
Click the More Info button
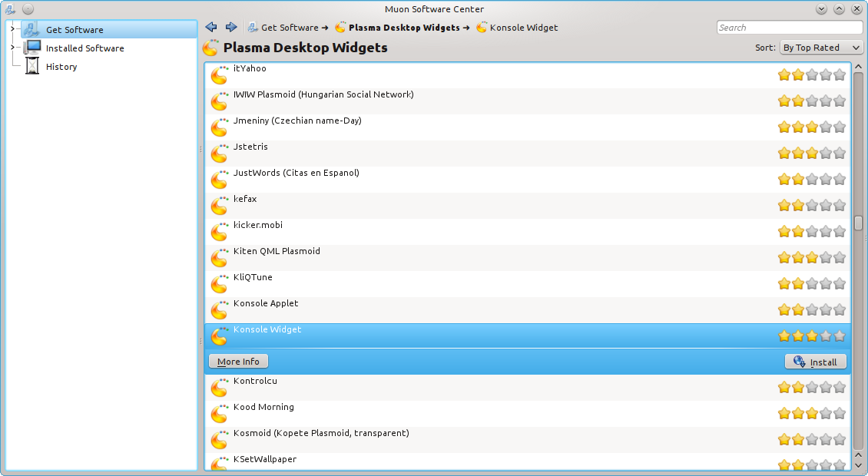(238, 362)
